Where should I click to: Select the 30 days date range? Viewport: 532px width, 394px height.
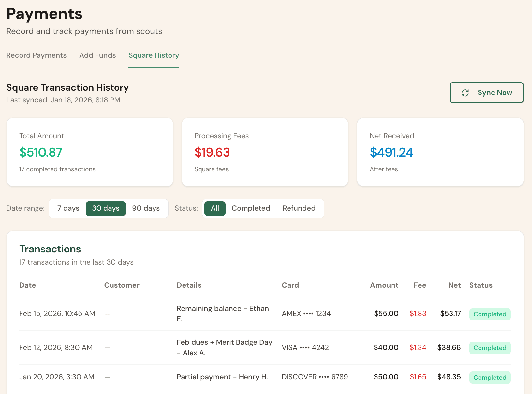click(106, 208)
